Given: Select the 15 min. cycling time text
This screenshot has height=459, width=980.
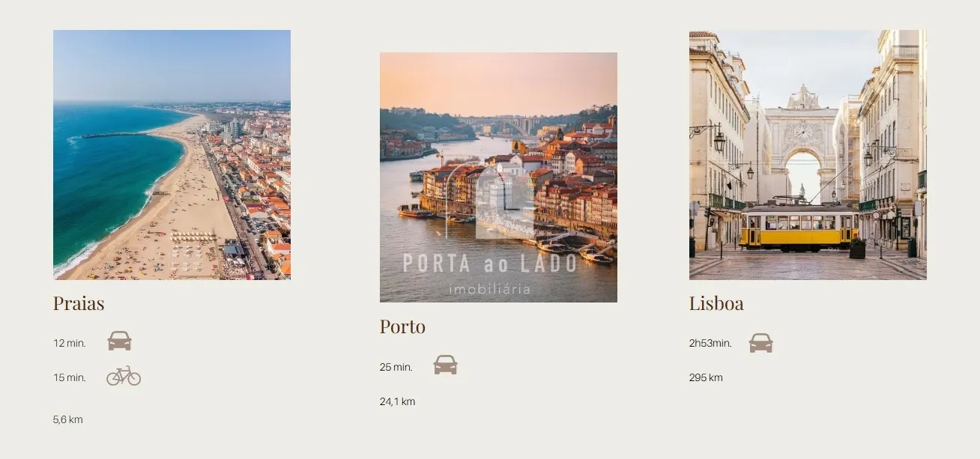Looking at the screenshot, I should click(70, 377).
